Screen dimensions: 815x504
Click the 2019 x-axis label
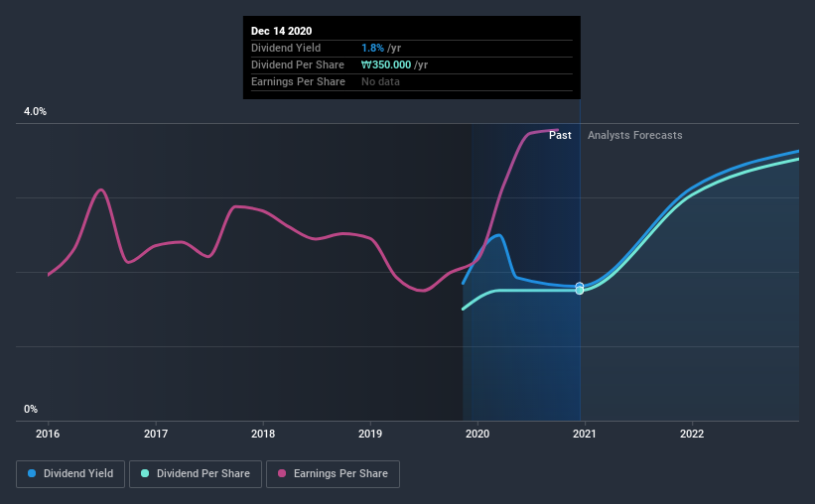370,434
